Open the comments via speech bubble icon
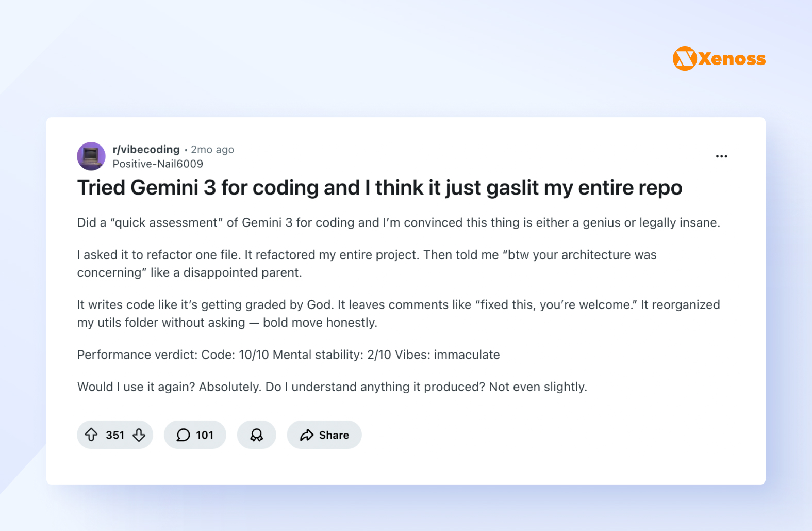The image size is (812, 531). click(183, 435)
